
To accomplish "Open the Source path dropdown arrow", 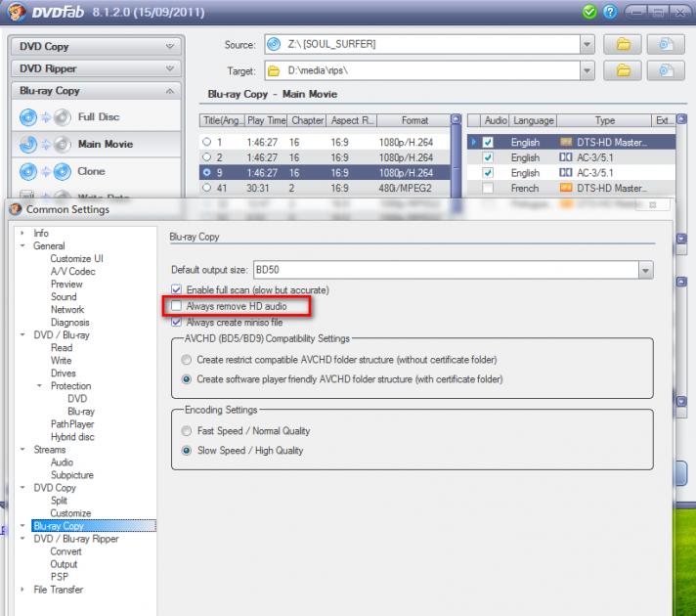I will (587, 44).
